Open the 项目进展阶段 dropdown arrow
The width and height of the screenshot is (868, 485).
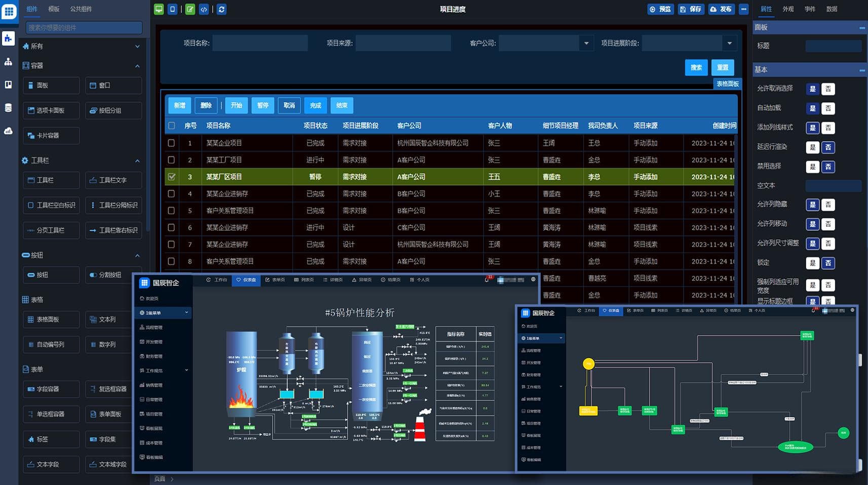(x=730, y=43)
